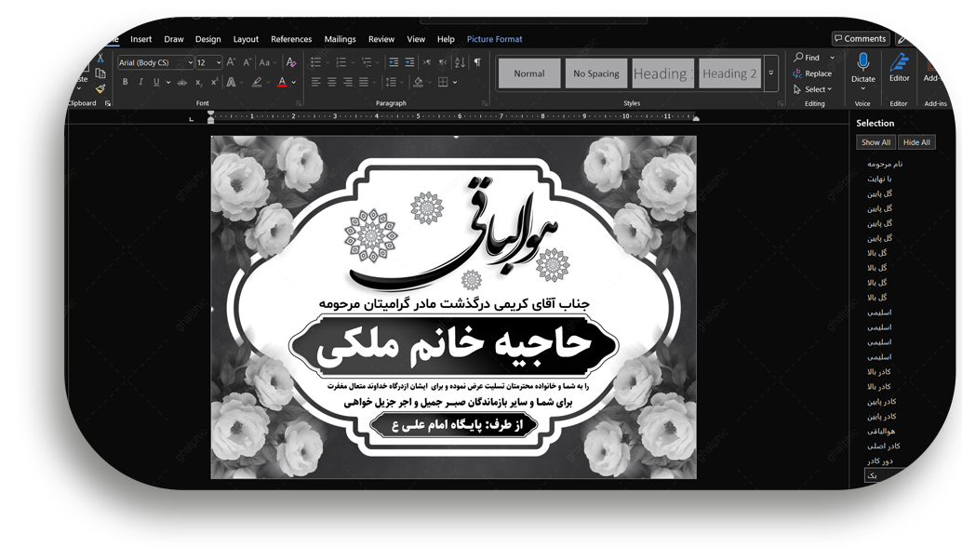This screenshot has height=560, width=962.
Task: Open the Arial font name dropdown
Action: (x=190, y=62)
